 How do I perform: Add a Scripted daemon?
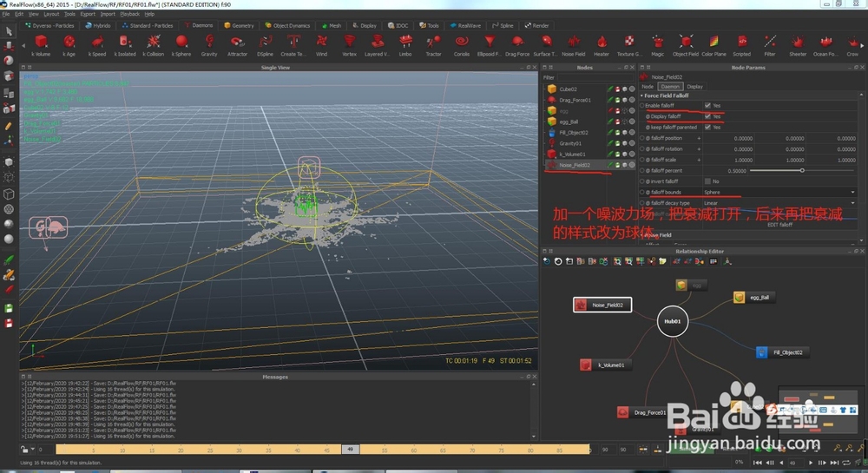coord(742,46)
